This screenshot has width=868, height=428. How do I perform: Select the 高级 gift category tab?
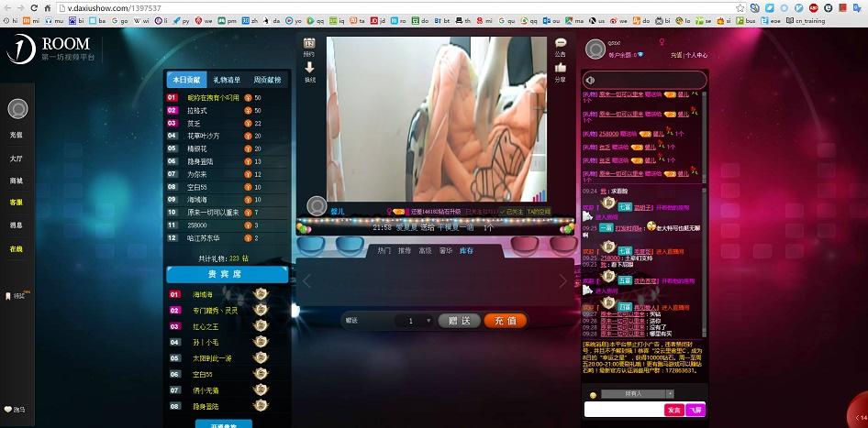click(425, 250)
